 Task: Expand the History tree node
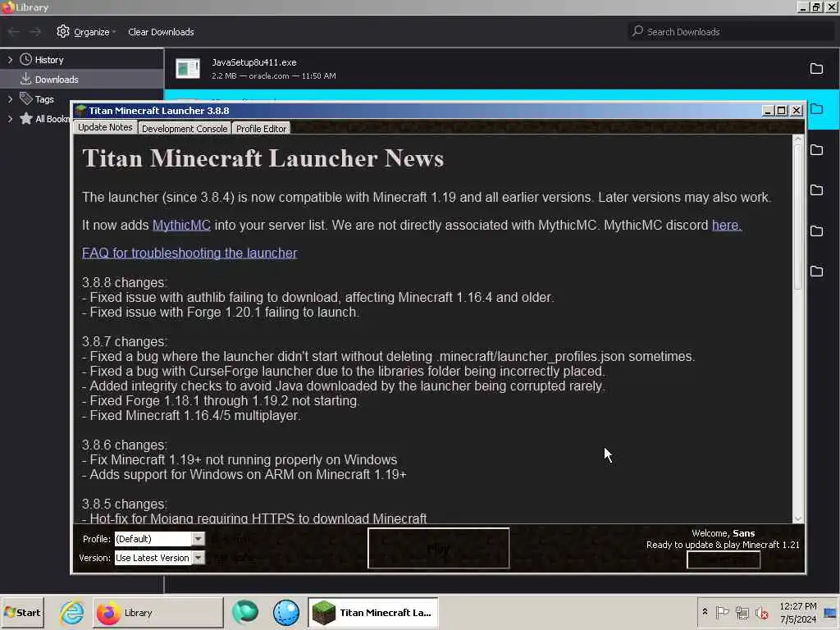[10, 59]
